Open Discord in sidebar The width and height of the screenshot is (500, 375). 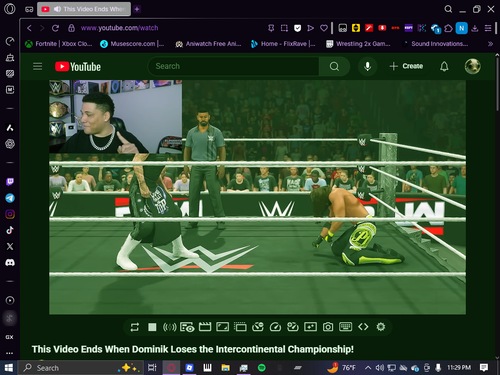tap(10, 263)
